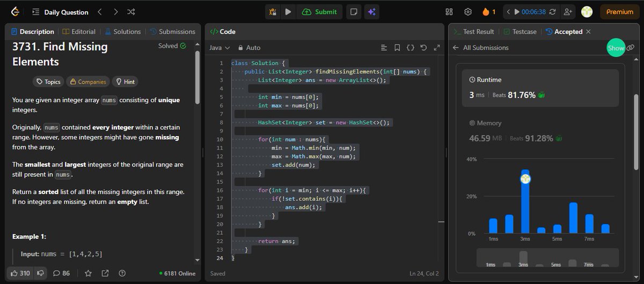
Task: Select the 6ms bar in runtime chart
Action: (x=573, y=218)
